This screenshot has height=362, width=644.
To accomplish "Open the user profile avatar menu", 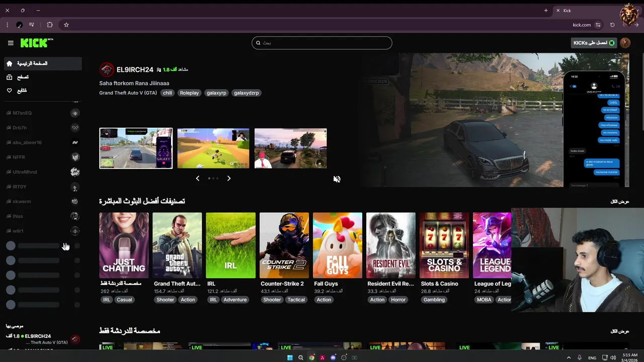I will point(625,43).
